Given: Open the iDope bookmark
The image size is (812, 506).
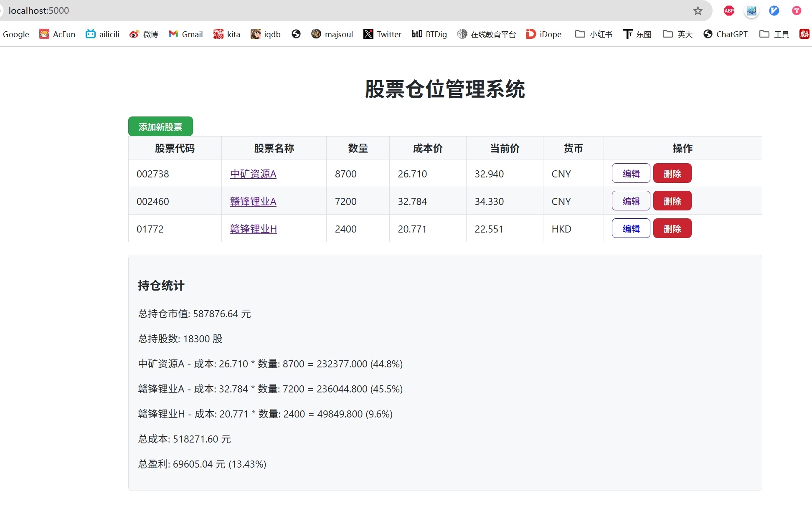Looking at the screenshot, I should tap(543, 34).
